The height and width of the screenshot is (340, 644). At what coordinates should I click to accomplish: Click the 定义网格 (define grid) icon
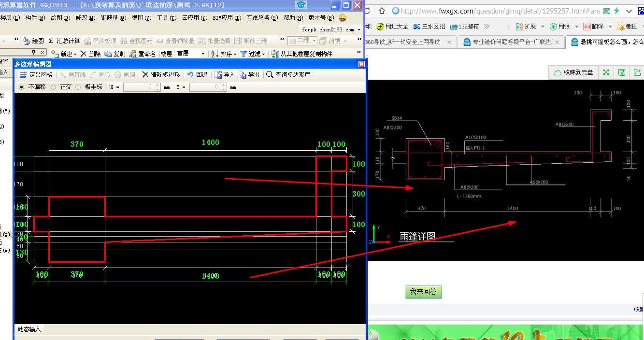pyautogui.click(x=24, y=75)
